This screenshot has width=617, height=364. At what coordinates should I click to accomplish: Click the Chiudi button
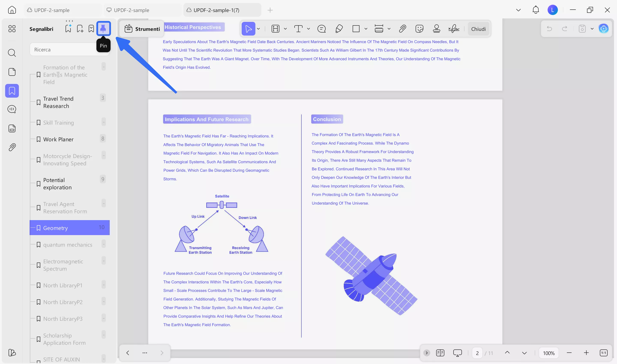(x=478, y=29)
